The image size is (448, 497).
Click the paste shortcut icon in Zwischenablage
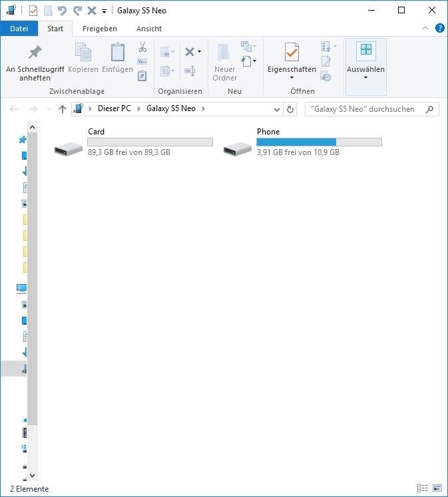[142, 76]
